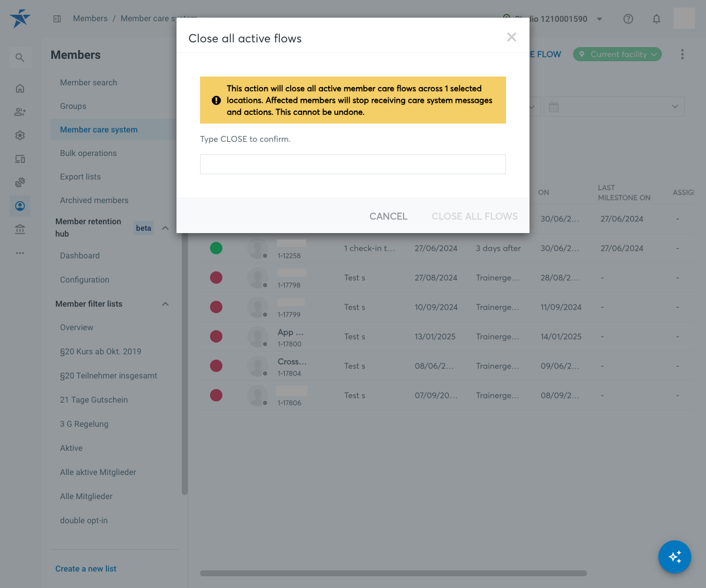
Task: Close the dialog with the X icon
Action: [x=512, y=37]
